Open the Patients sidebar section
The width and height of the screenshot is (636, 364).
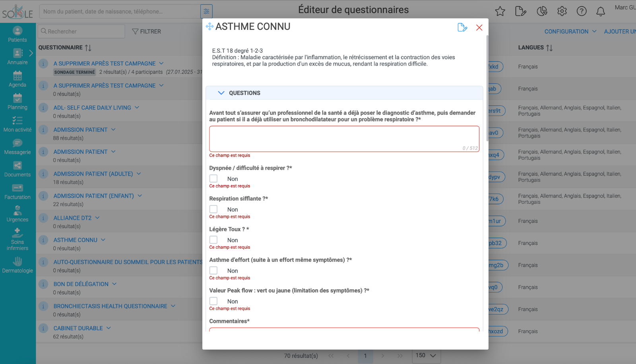(x=17, y=34)
